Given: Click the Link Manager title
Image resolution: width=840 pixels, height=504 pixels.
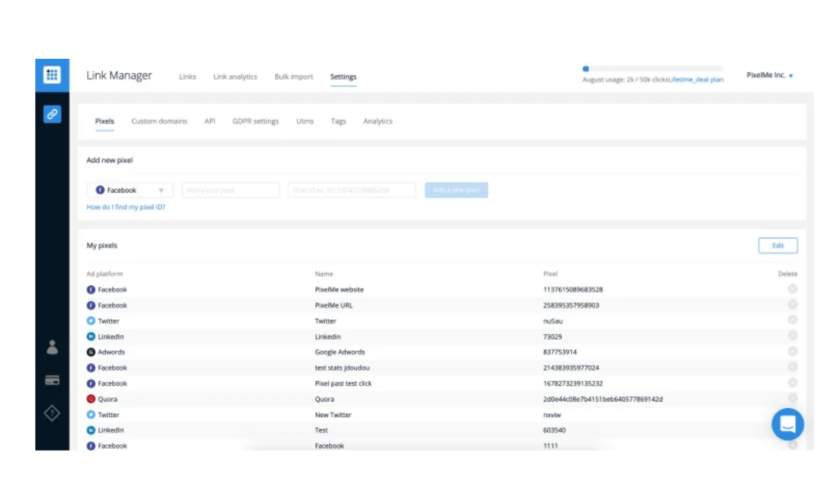Looking at the screenshot, I should [119, 76].
